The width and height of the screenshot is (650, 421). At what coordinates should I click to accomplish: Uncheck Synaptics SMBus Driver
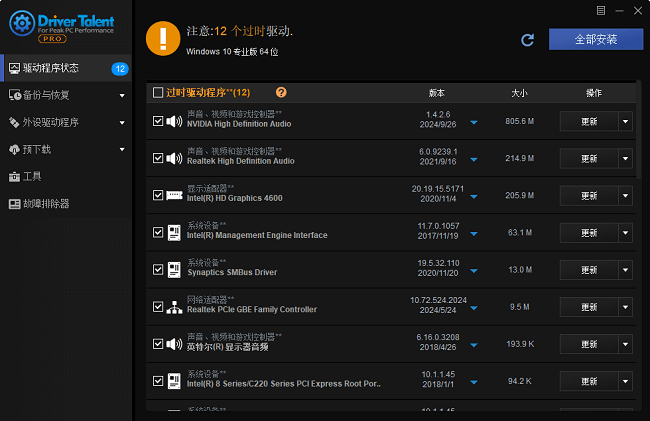click(158, 270)
